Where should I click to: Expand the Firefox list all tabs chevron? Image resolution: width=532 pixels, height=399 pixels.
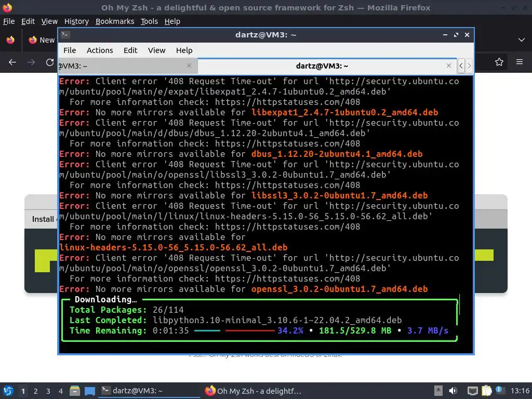pos(522,39)
